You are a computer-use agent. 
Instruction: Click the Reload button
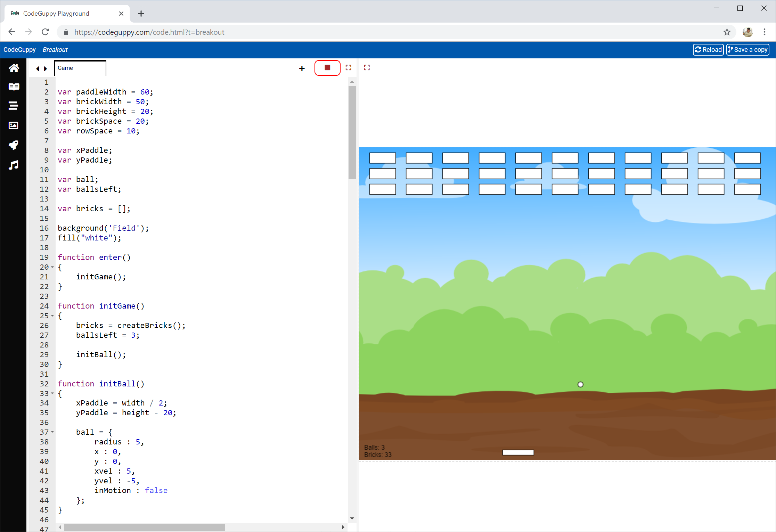click(708, 50)
